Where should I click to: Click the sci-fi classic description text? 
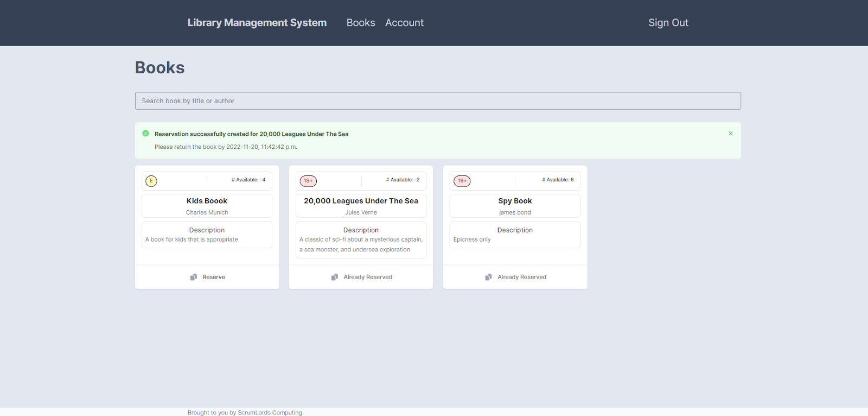tap(361, 244)
